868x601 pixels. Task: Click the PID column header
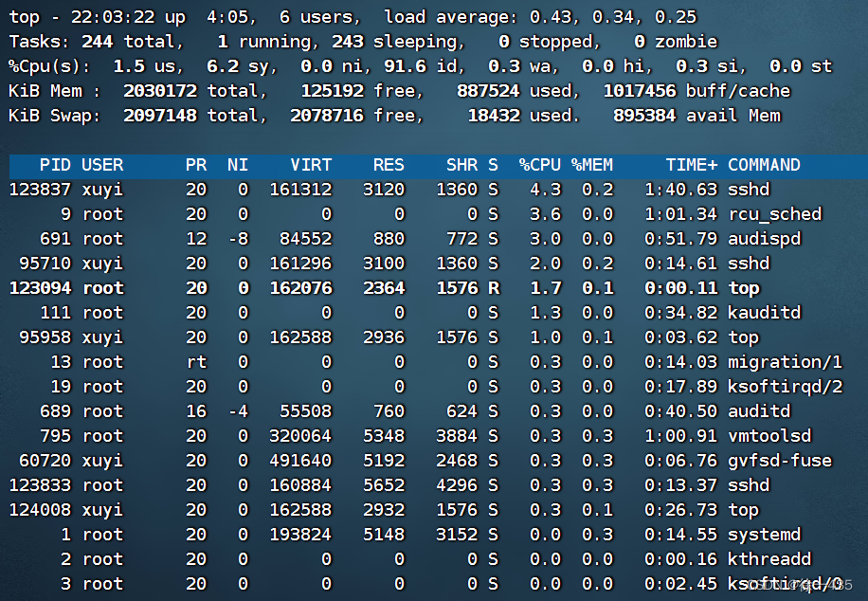tap(55, 165)
